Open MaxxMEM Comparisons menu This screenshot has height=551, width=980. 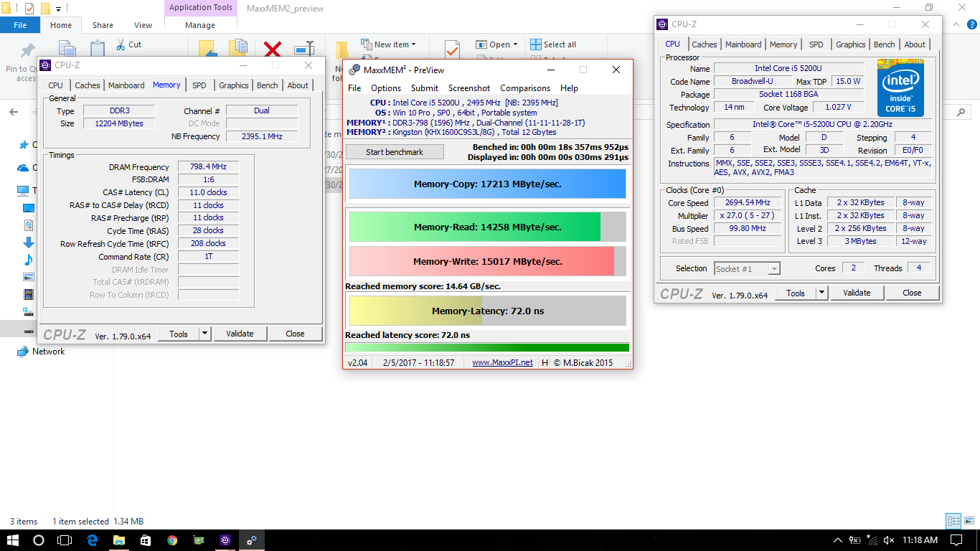point(525,88)
